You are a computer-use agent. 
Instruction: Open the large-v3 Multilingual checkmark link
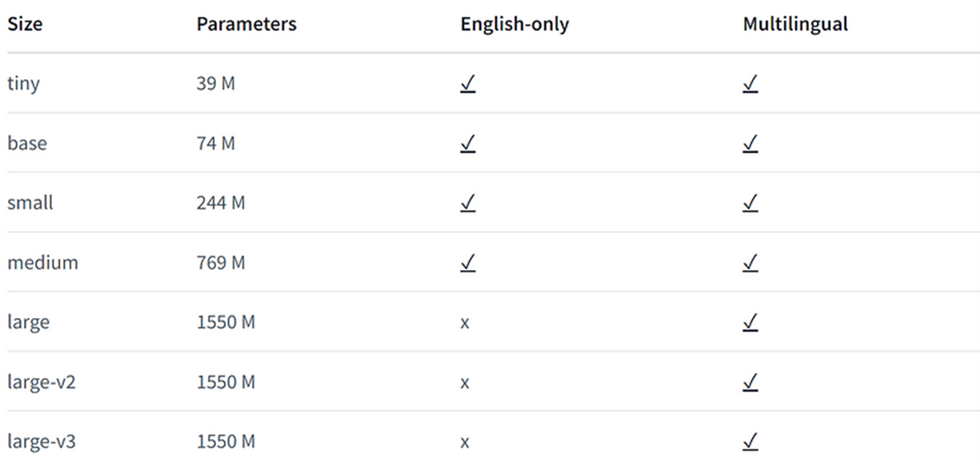point(750,441)
